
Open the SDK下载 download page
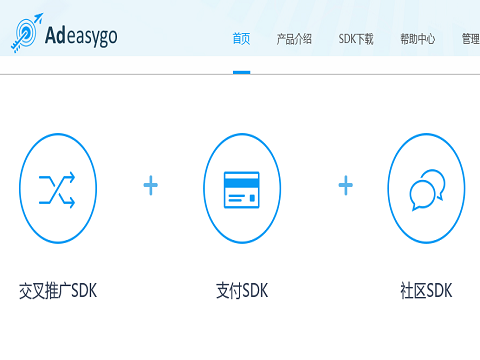[x=356, y=39]
